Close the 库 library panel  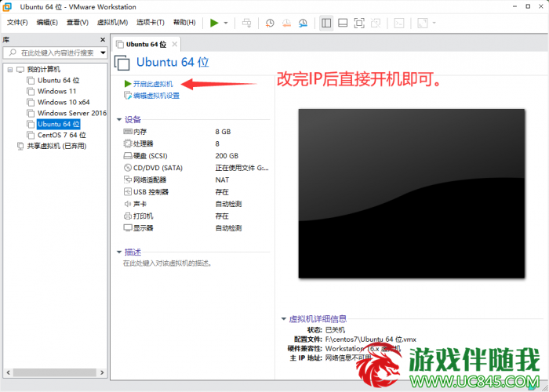[103, 39]
